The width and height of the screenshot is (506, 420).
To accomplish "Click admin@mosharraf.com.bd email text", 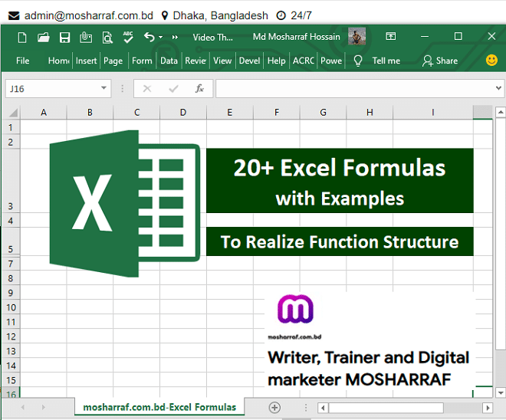I will tap(89, 15).
